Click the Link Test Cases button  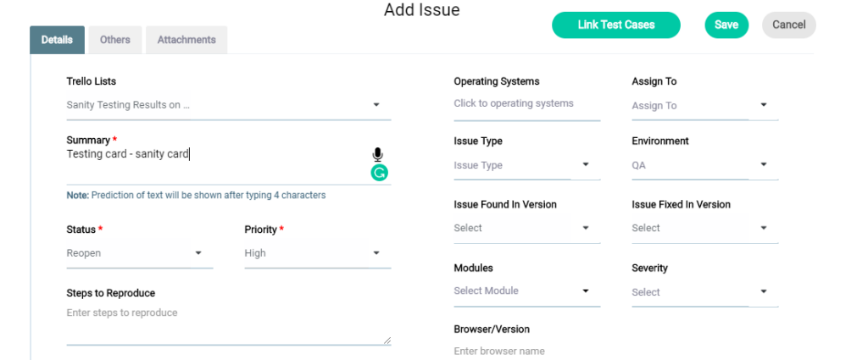(x=616, y=25)
